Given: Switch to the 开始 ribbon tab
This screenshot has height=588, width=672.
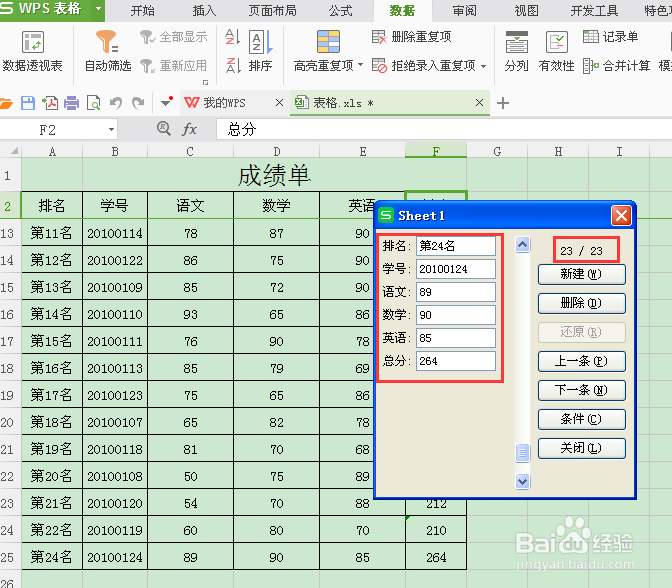Looking at the screenshot, I should pos(143,10).
